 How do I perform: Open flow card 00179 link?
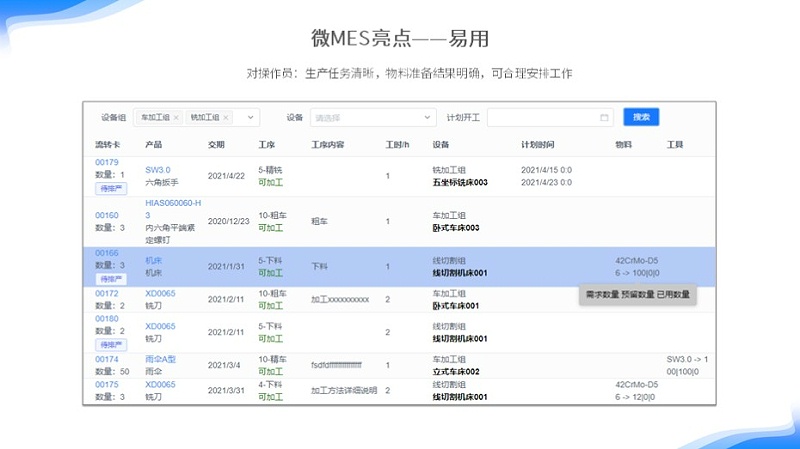(107, 162)
